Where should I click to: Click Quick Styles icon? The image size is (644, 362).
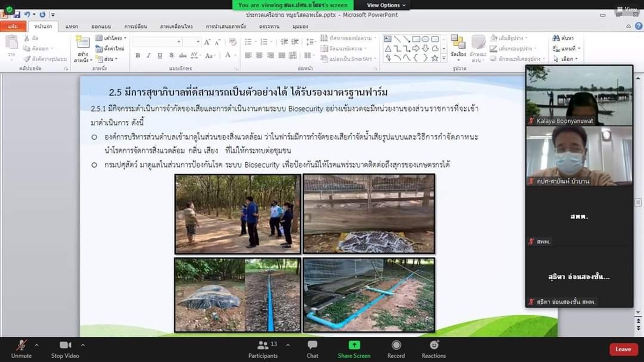(478, 48)
